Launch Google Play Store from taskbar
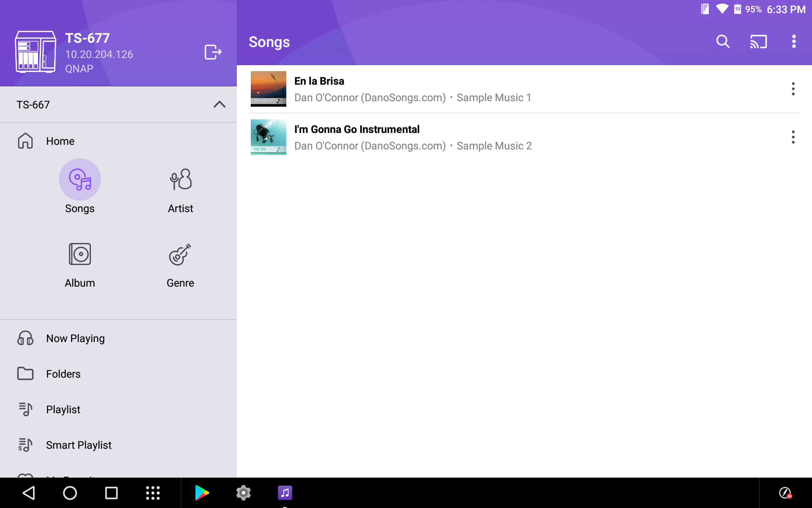812x508 pixels. 202,493
